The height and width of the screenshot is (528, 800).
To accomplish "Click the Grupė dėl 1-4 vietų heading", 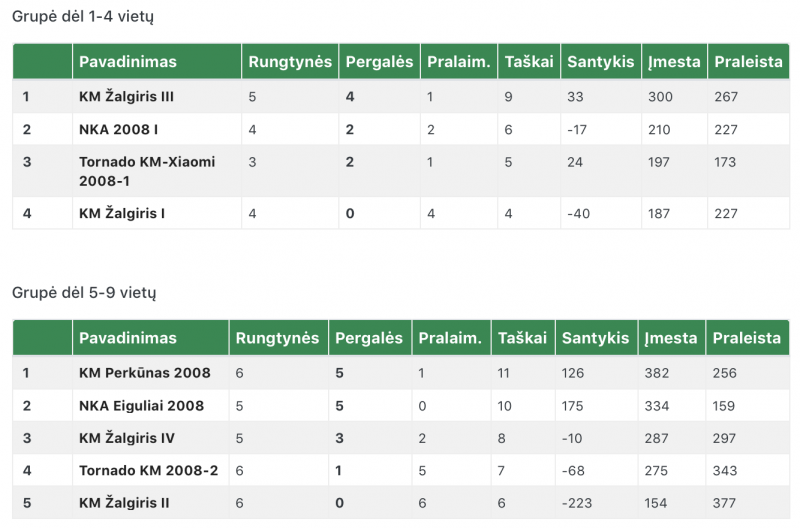I will coord(83,16).
